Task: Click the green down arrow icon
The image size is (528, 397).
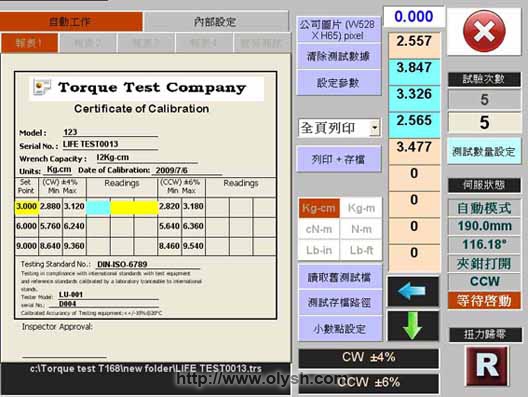Action: (x=413, y=326)
